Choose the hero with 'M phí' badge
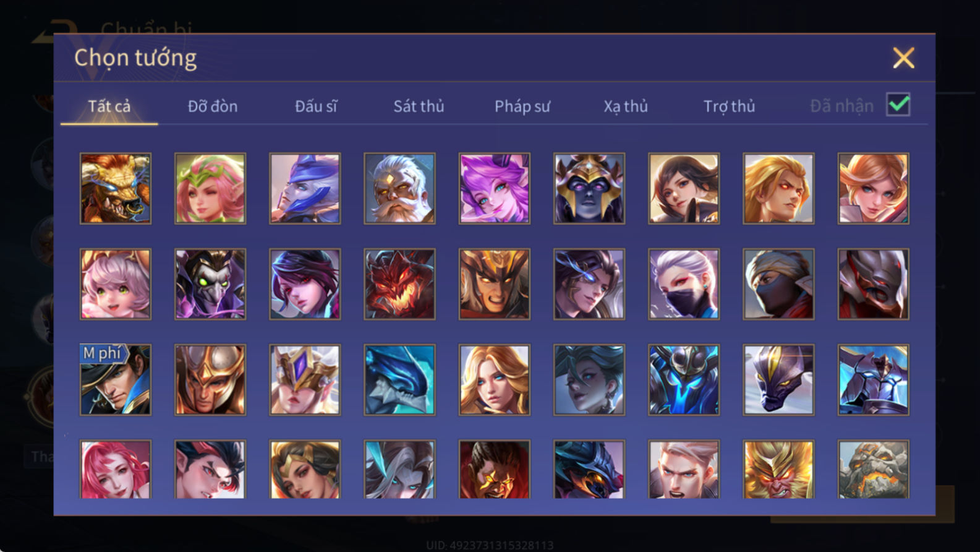The width and height of the screenshot is (980, 552). click(x=116, y=380)
